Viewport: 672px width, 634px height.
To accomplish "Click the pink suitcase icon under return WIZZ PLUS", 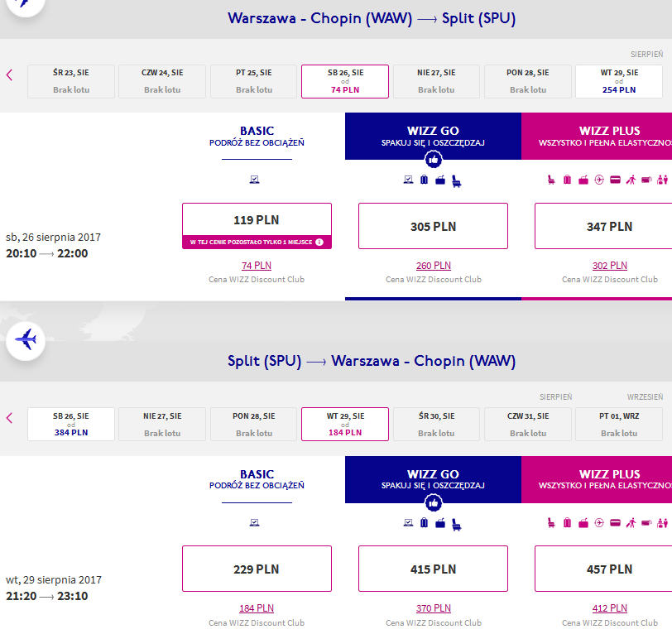I will (x=567, y=522).
